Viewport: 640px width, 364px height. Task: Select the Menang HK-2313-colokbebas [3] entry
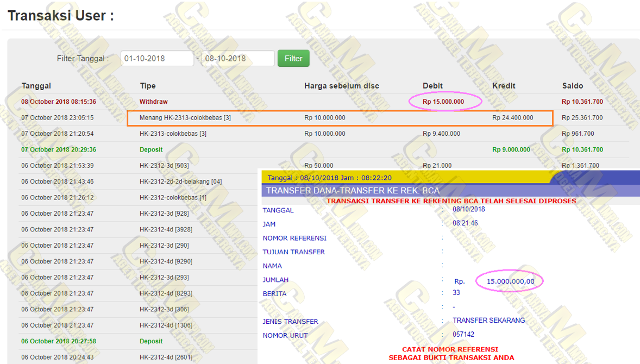pyautogui.click(x=185, y=118)
